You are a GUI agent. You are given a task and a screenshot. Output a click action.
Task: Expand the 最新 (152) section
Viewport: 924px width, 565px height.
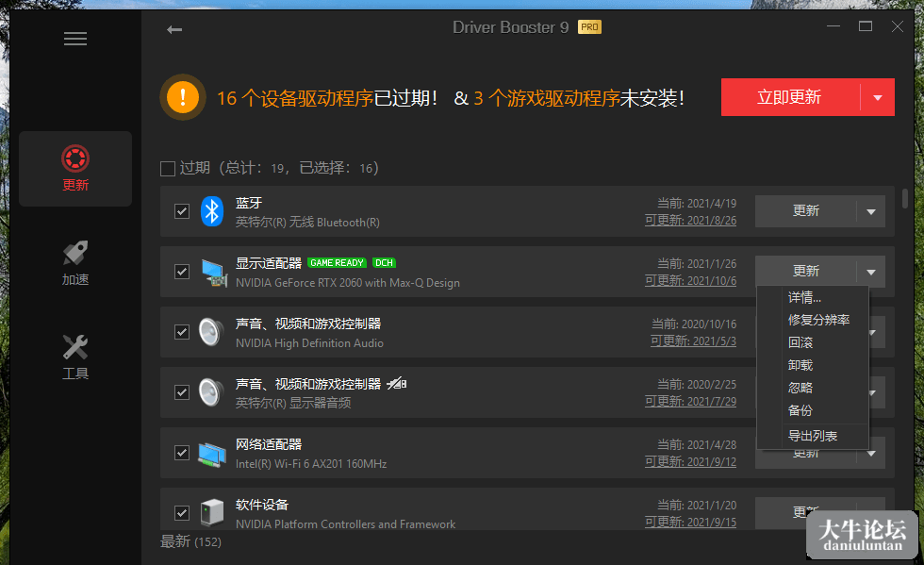click(x=190, y=541)
